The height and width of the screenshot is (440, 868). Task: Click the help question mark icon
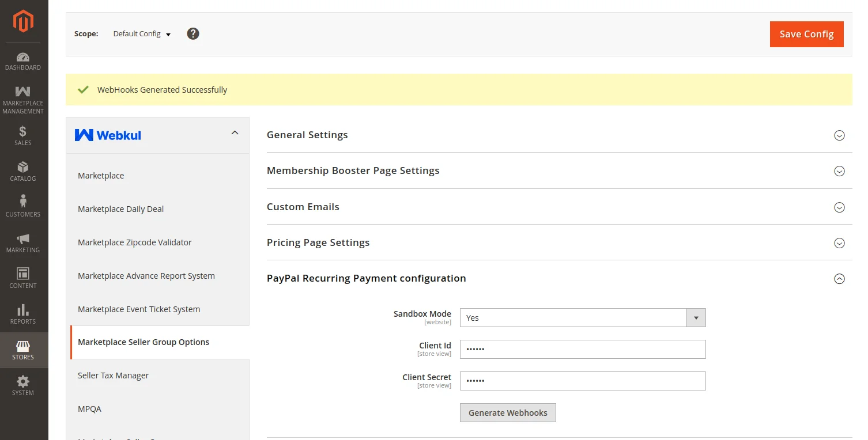193,33
